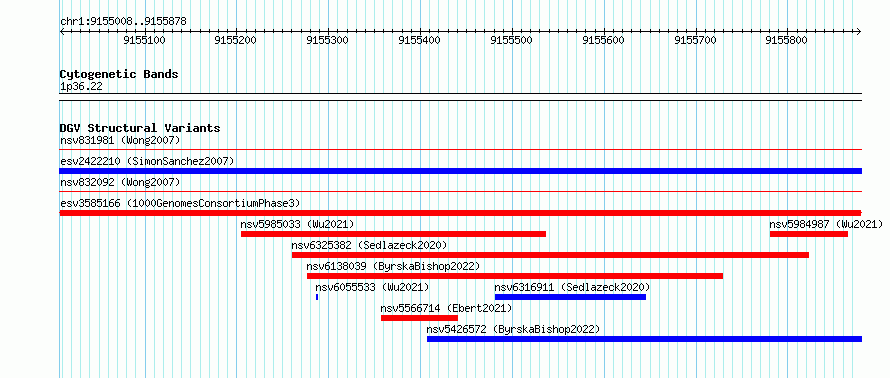This screenshot has width=890, height=378.
Task: Click the thin red nsv831981 variant line
Action: click(x=460, y=150)
